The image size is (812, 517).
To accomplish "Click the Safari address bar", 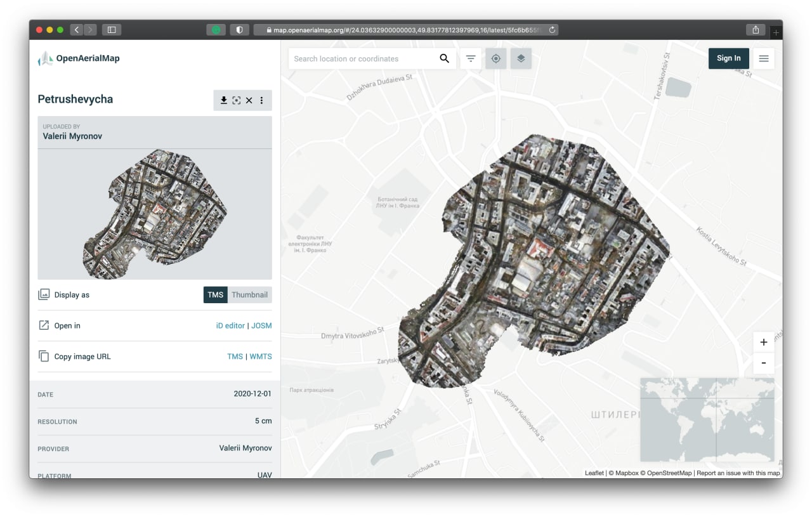I will click(x=406, y=30).
